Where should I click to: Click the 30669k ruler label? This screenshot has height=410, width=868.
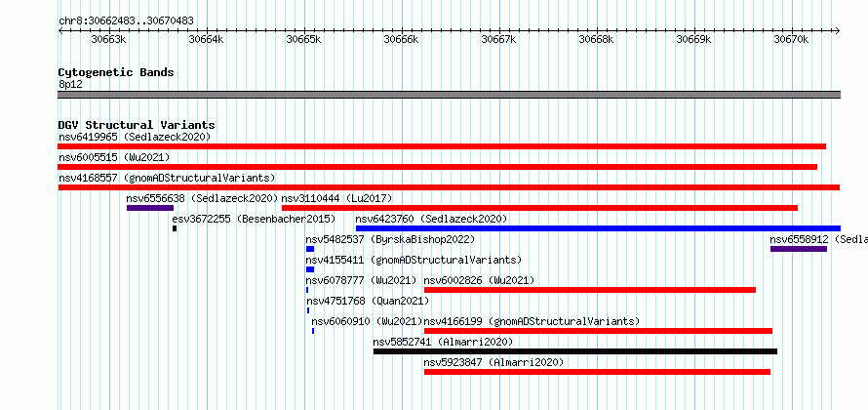click(694, 39)
